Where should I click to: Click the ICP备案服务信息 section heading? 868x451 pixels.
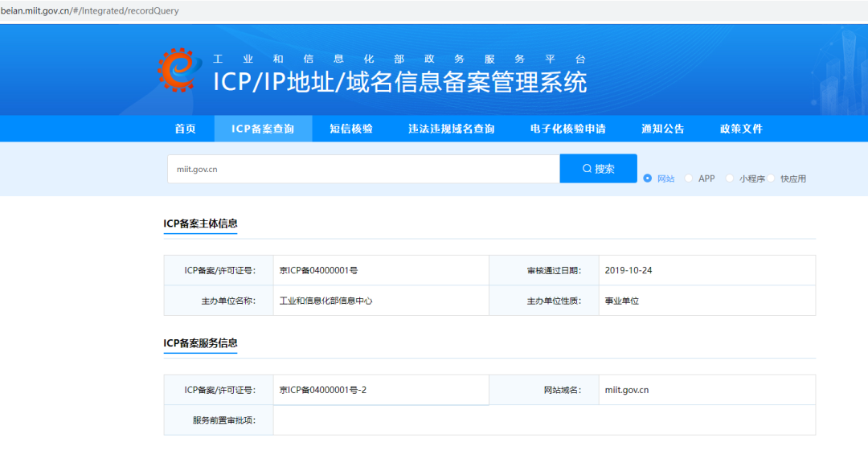200,343
